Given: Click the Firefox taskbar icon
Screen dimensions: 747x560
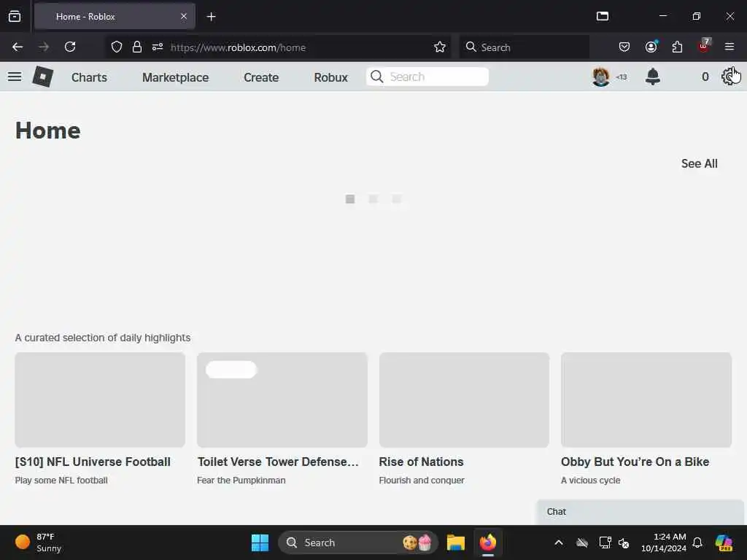Looking at the screenshot, I should coord(488,542).
